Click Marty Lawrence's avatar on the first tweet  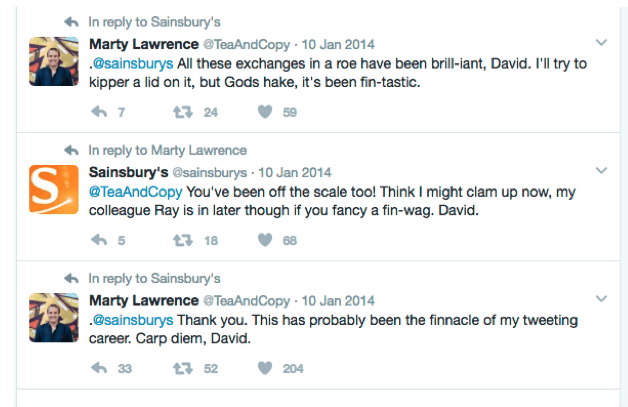pos(54,61)
